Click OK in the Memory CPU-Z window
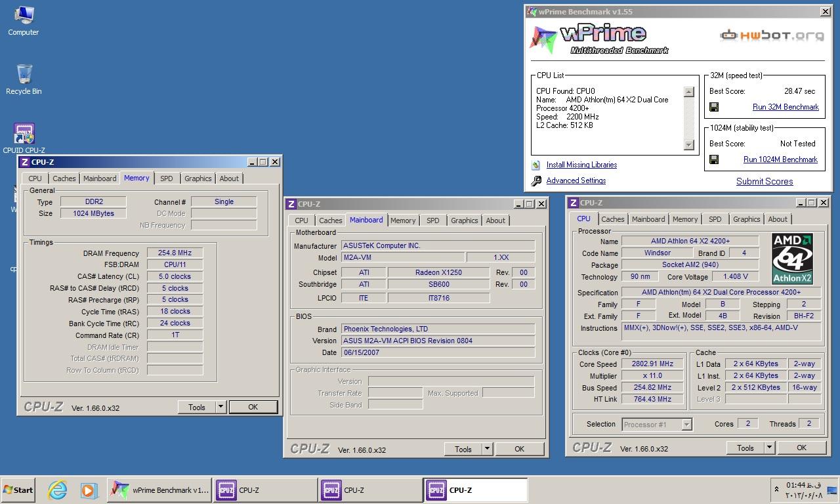840x504 pixels. tap(253, 408)
